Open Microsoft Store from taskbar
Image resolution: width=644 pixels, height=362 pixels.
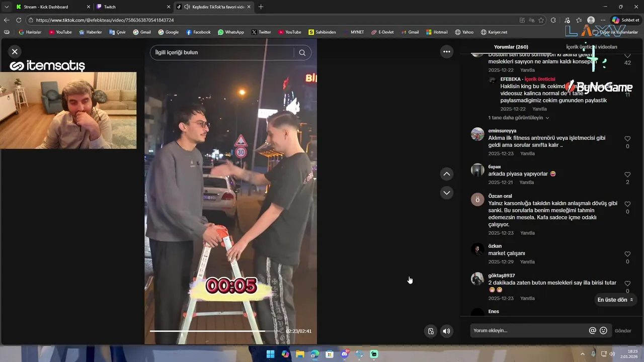pos(330,354)
